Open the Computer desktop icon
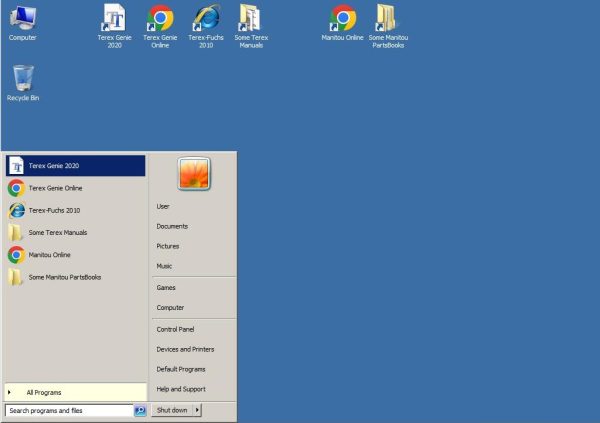 [23, 23]
